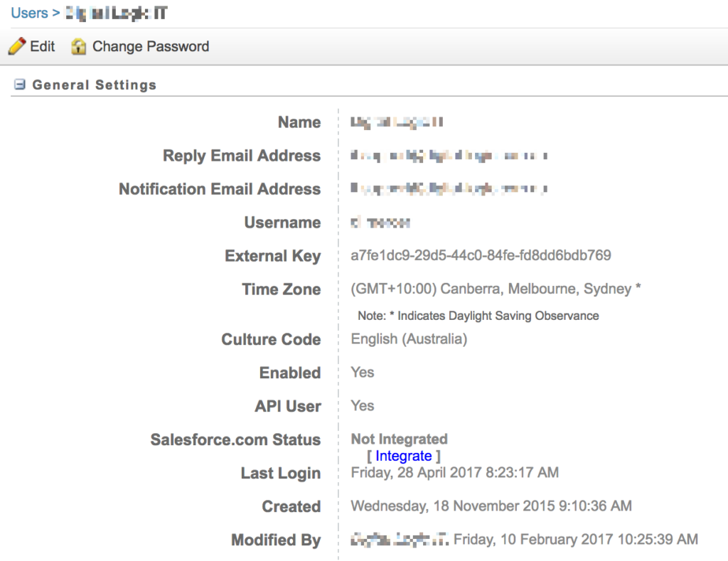
Task: Click the Yes value beside Enabled
Action: pos(362,372)
